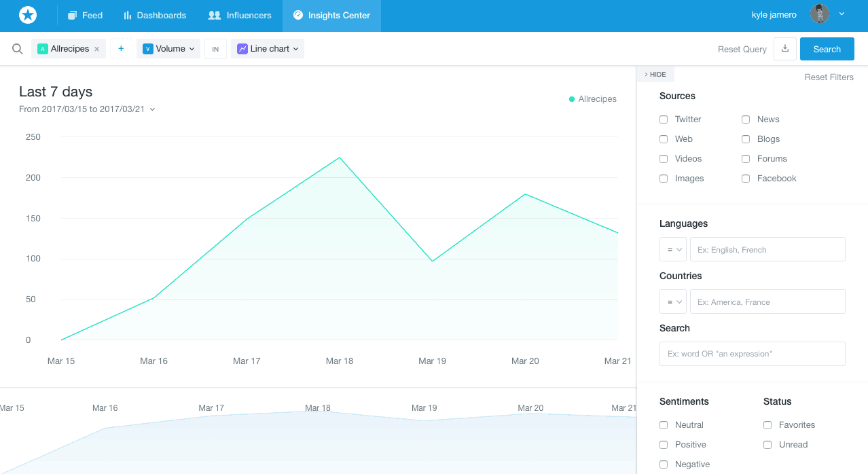This screenshot has width=868, height=474.
Task: Check the Twitter source
Action: [x=664, y=120]
